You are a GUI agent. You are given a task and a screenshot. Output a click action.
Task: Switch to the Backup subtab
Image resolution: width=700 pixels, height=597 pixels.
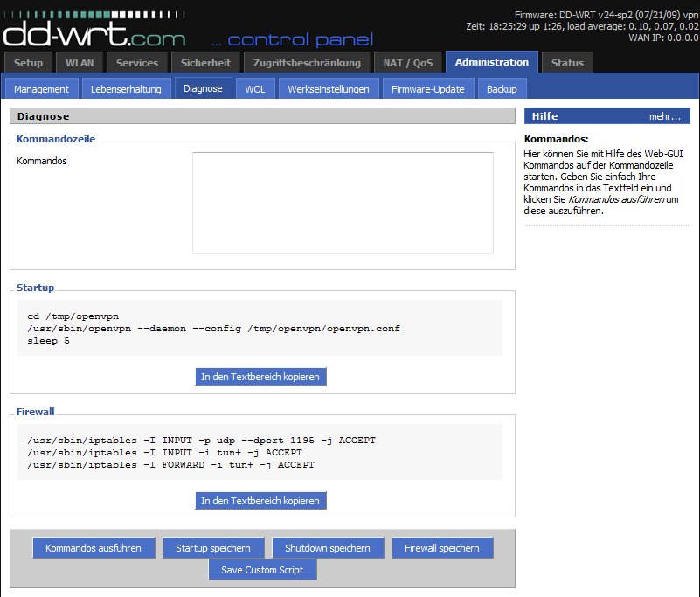point(502,89)
